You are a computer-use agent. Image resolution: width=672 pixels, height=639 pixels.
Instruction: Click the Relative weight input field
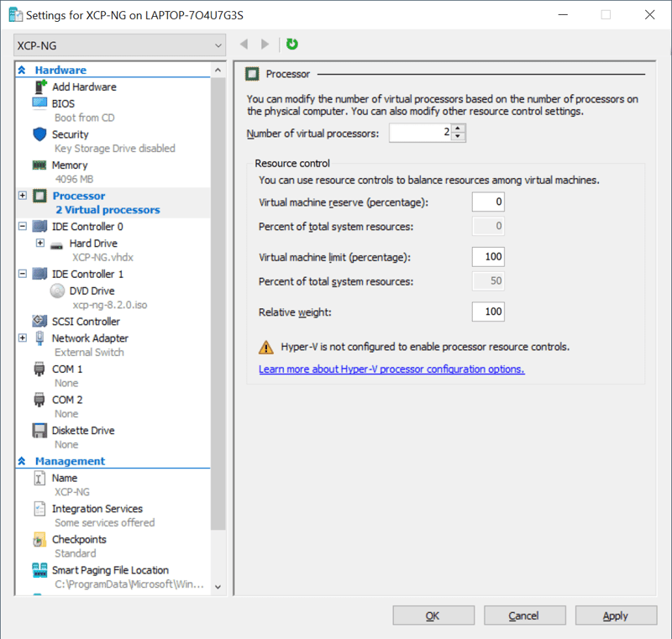(488, 312)
